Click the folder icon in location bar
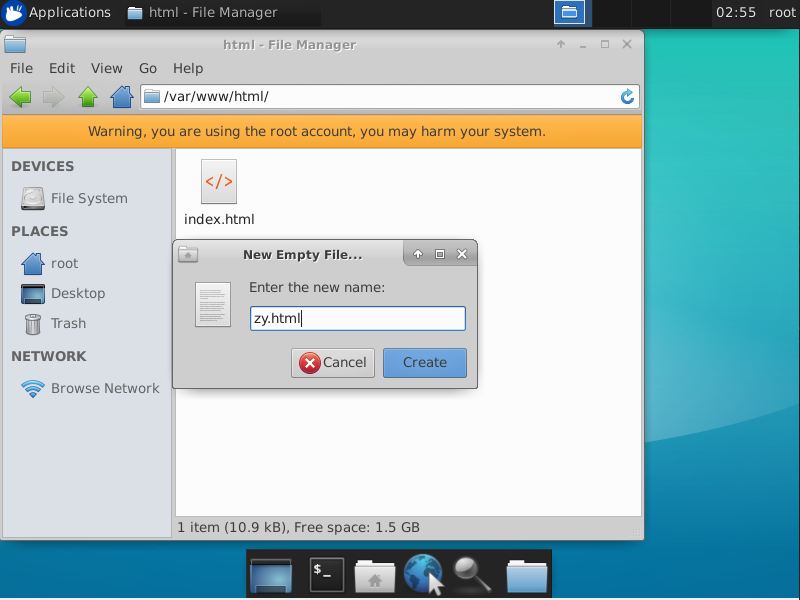The image size is (800, 600). 152,96
